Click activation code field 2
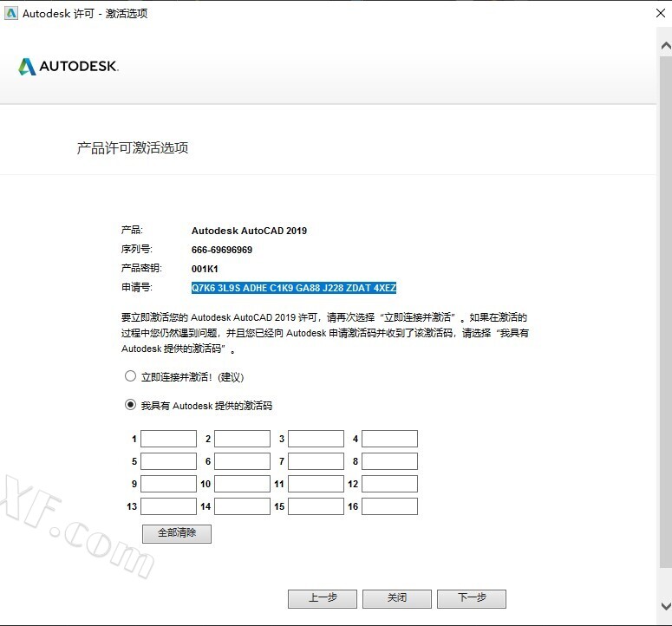The image size is (672, 626). click(x=242, y=439)
